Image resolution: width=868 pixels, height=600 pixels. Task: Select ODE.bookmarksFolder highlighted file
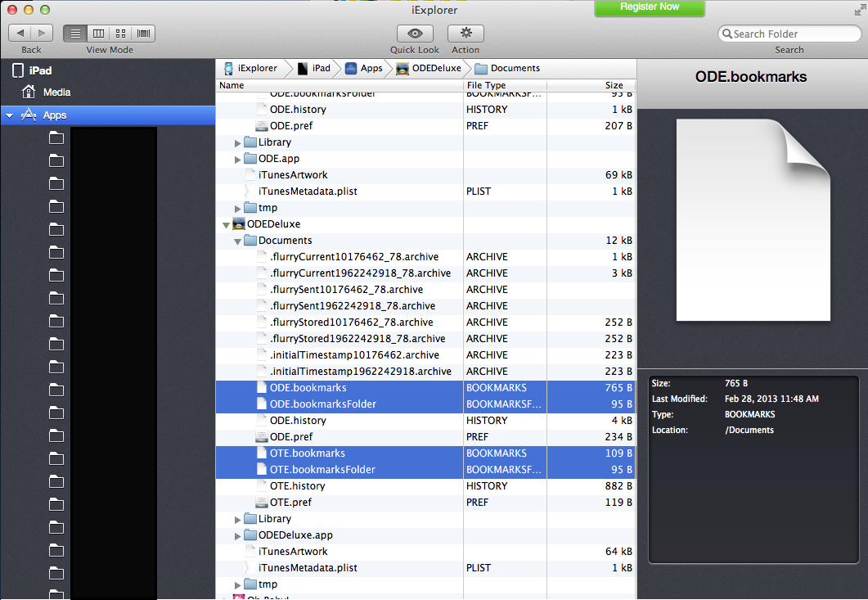(425, 404)
